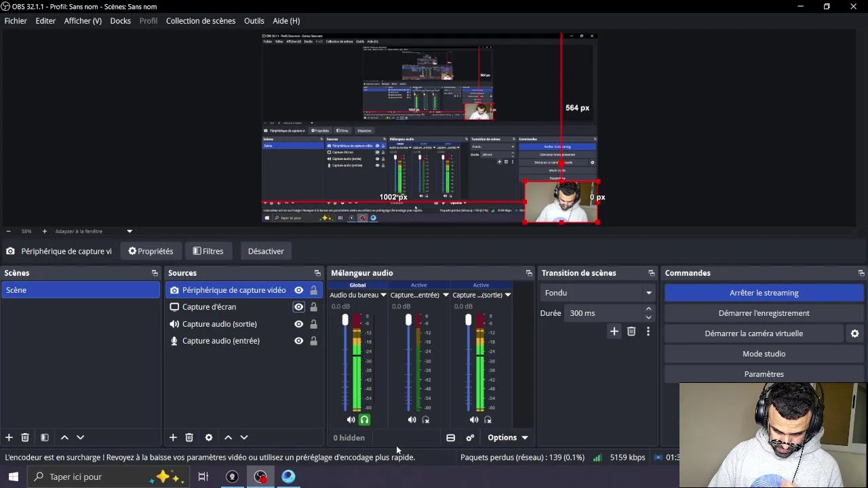Lock Capture audio (entrée) source
Viewport: 868px width, 488px height.
pos(313,341)
